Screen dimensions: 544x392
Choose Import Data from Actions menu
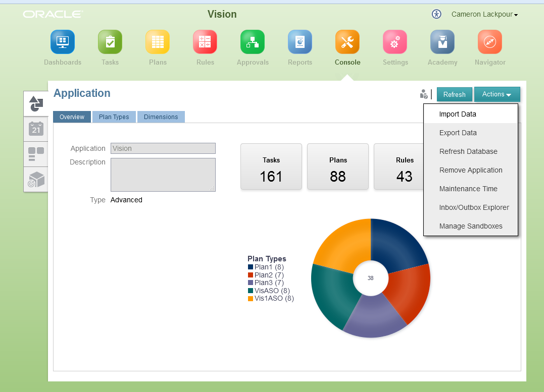(471, 114)
